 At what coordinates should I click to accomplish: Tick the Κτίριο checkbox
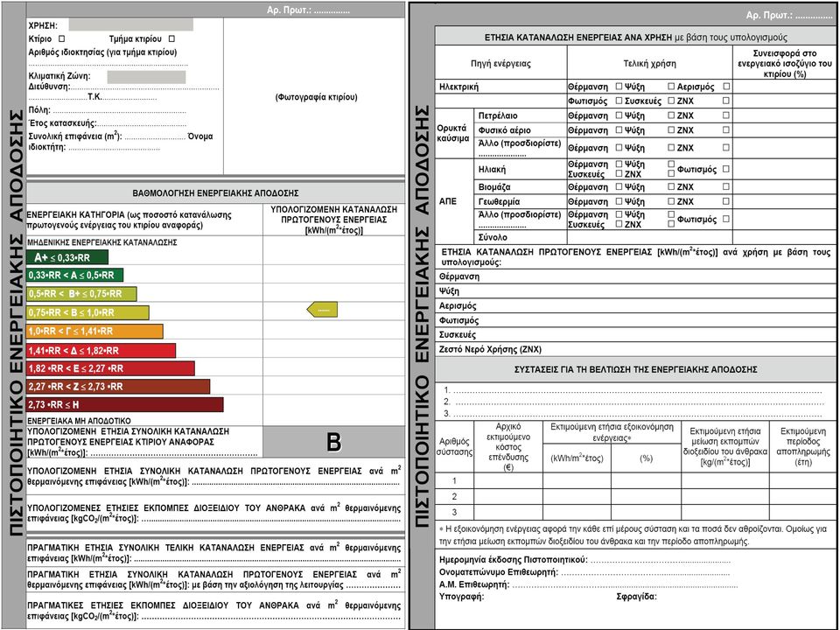61,38
